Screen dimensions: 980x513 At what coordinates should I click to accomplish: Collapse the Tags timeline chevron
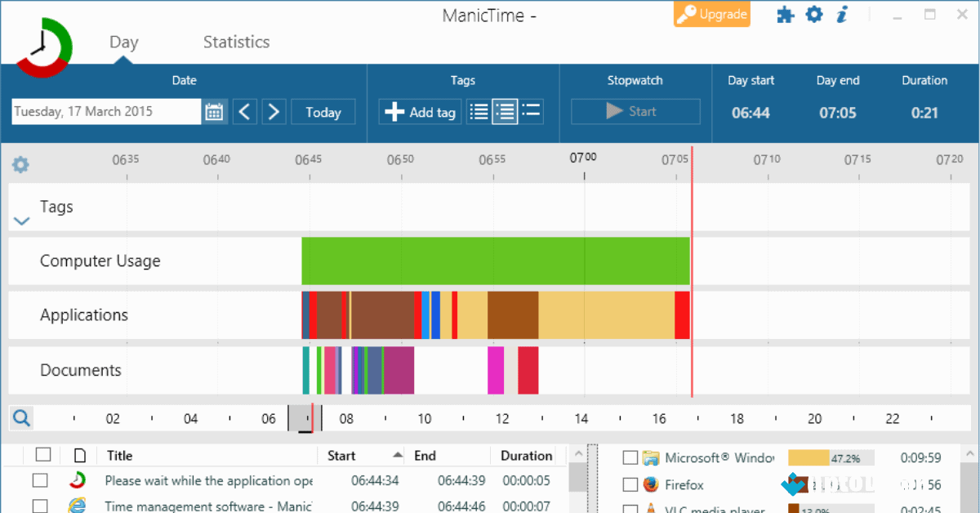[x=22, y=221]
